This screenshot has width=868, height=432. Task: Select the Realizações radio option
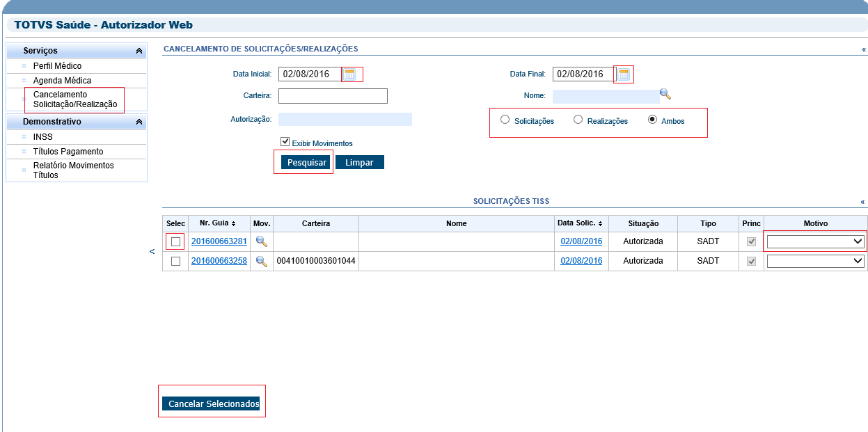point(578,120)
